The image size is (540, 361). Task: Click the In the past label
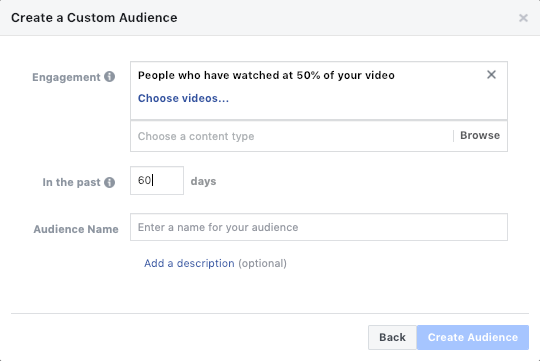(x=71, y=182)
